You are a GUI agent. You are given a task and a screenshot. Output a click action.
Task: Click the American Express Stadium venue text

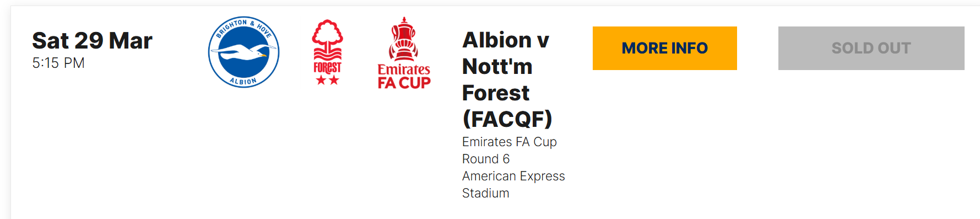[513, 184]
